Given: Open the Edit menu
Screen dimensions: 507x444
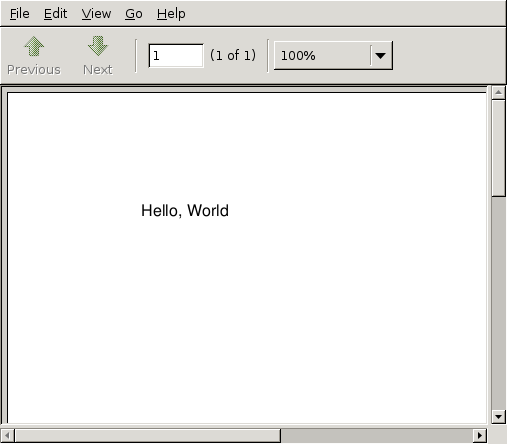Looking at the screenshot, I should [x=55, y=14].
